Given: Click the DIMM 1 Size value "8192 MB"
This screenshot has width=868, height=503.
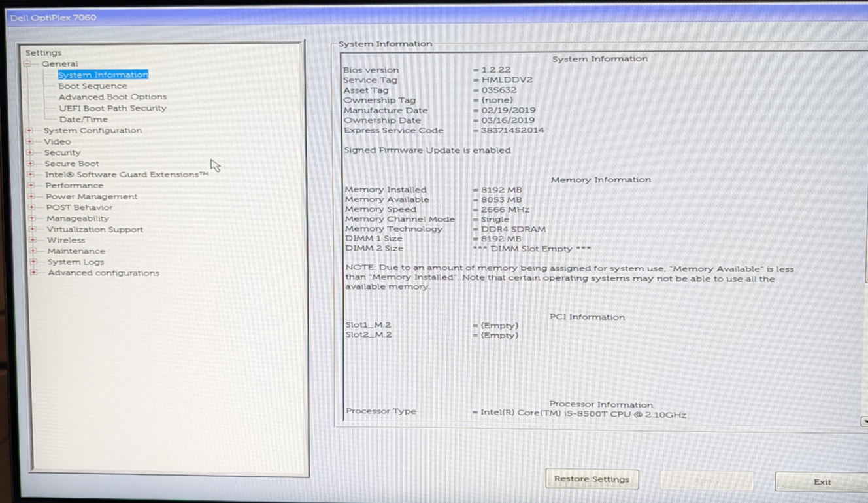Looking at the screenshot, I should [501, 239].
